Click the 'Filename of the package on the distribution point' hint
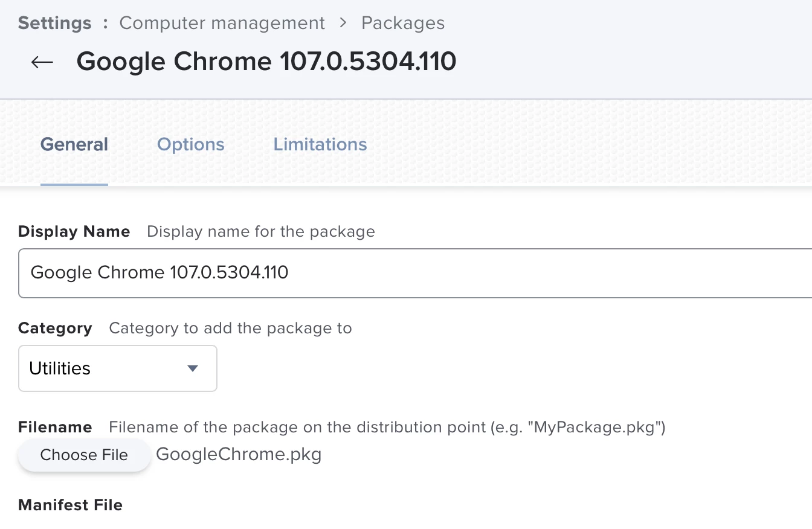The height and width of the screenshot is (529, 812). coord(387,427)
